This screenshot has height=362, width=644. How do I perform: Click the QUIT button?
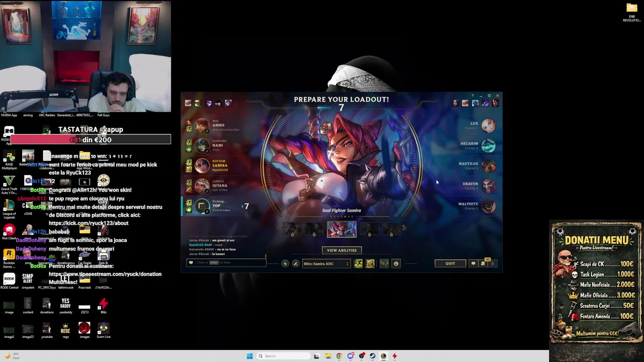[x=450, y=263]
